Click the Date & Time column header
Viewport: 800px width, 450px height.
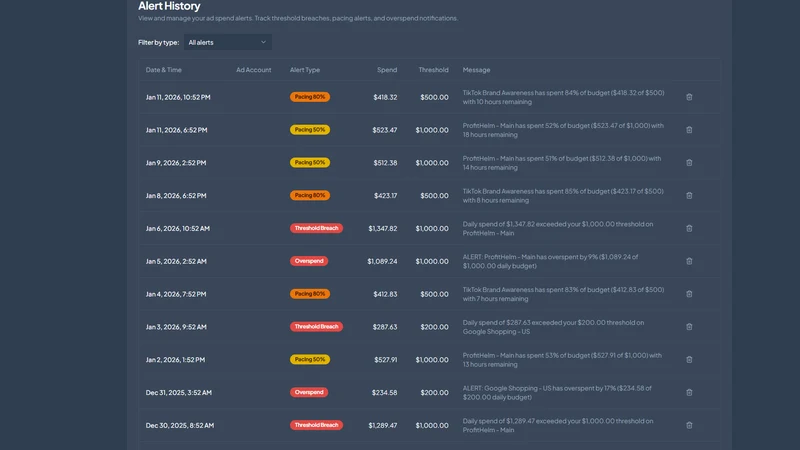click(x=163, y=70)
